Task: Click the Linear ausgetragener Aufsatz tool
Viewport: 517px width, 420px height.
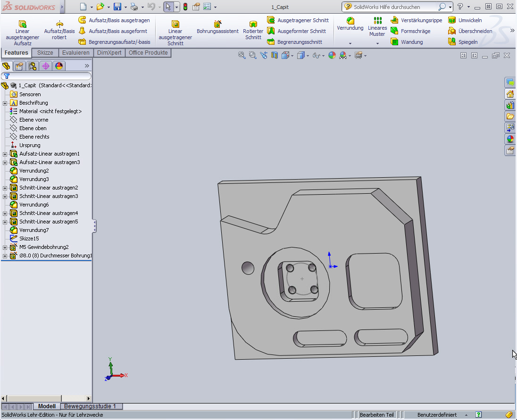Action: point(23,33)
